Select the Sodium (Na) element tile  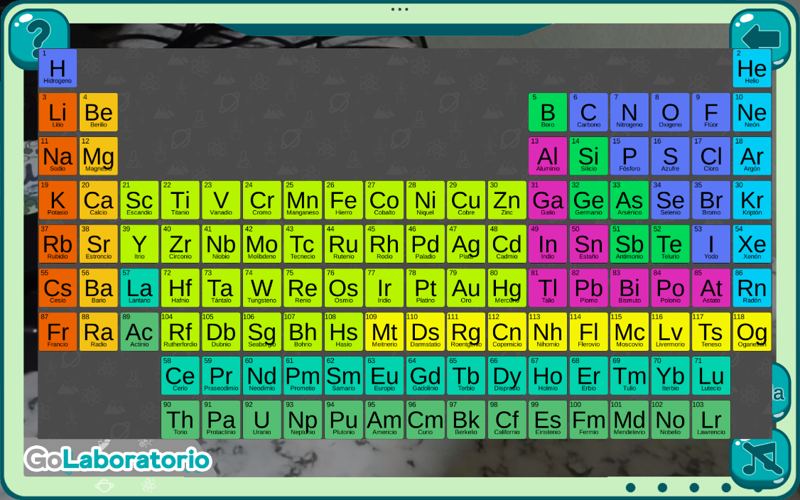(58, 156)
